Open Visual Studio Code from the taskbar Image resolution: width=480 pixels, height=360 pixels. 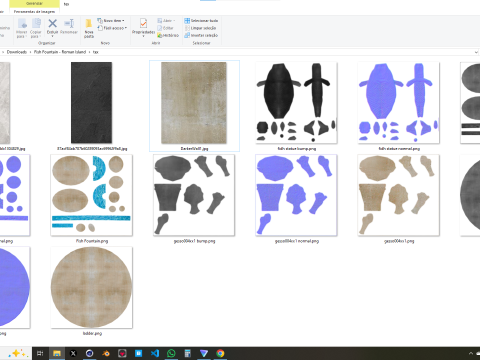point(155,353)
